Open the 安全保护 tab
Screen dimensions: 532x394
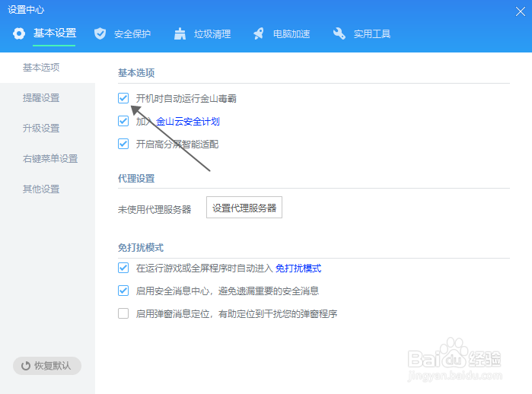coord(132,34)
